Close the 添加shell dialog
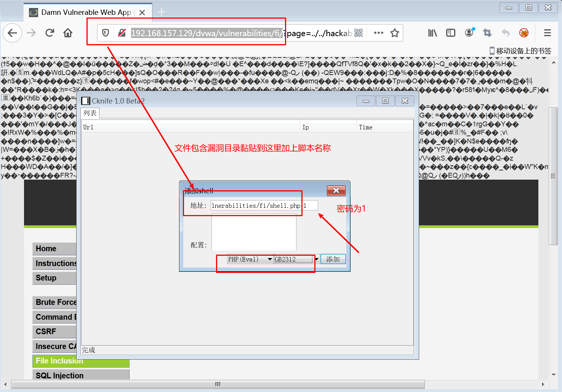The image size is (562, 392). [x=336, y=190]
